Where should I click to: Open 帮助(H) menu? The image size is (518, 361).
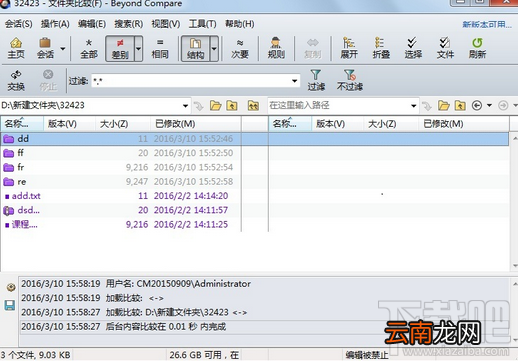point(239,24)
